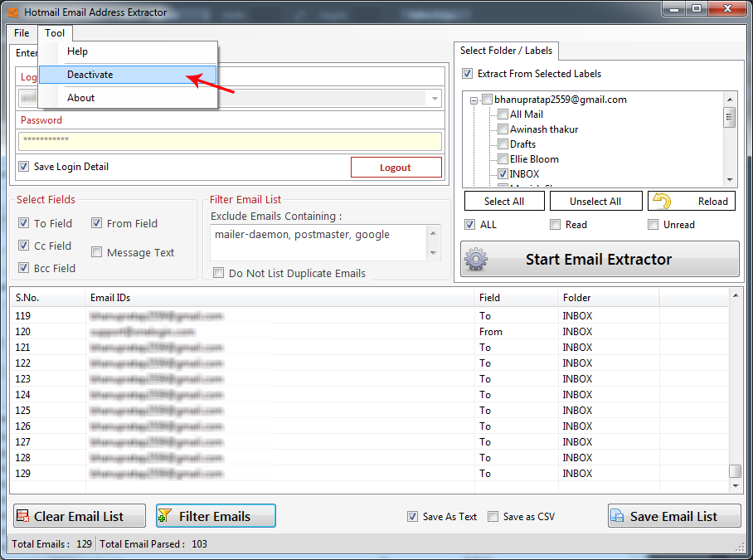Check the Ellie Bloom label checkbox
This screenshot has width=753, height=560.
503,159
